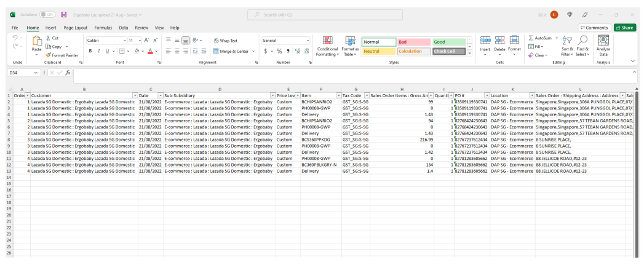Expand Merge & Center options arrow
The image size is (644, 265).
point(253,52)
